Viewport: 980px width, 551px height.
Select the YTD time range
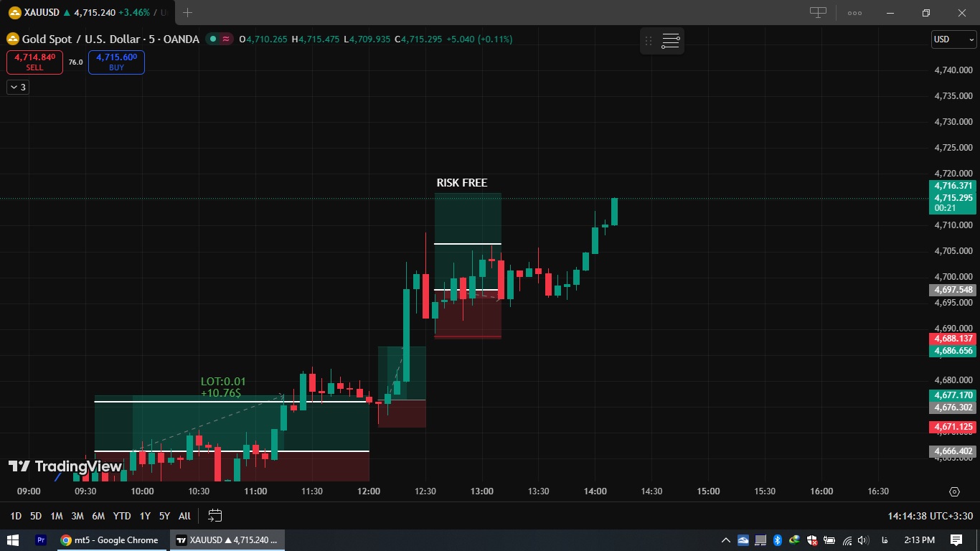(x=121, y=515)
